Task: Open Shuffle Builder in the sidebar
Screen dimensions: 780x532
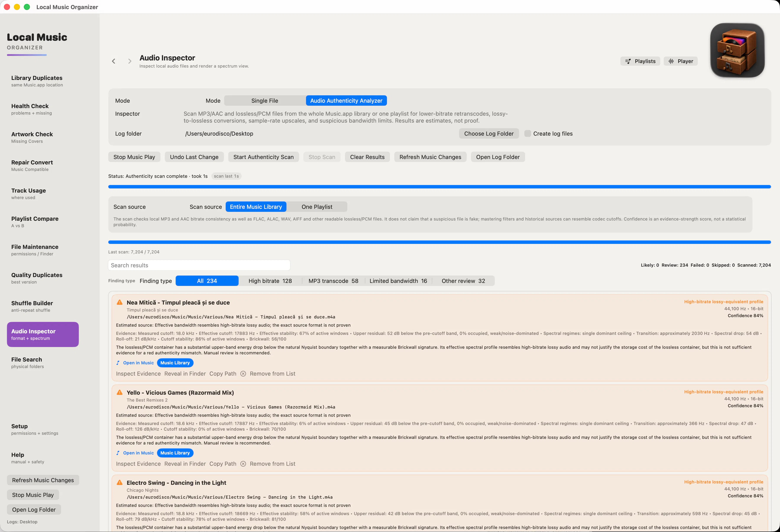Action: [x=43, y=307]
